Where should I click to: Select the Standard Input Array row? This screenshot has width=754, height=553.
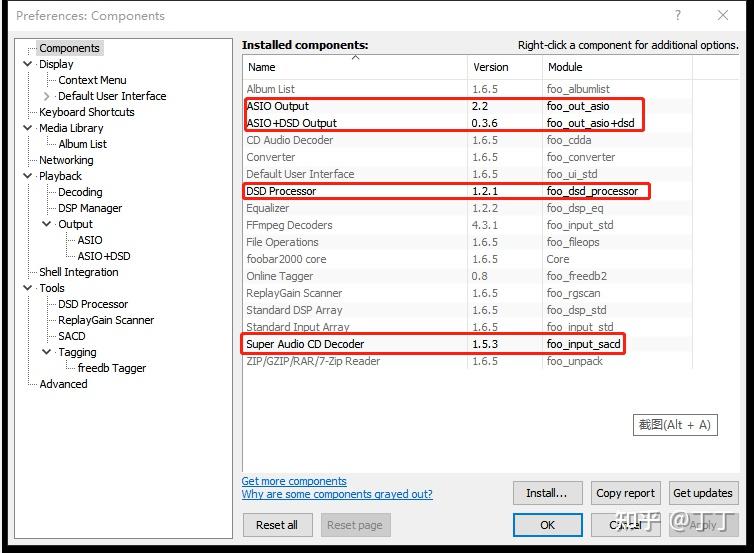click(x=467, y=327)
